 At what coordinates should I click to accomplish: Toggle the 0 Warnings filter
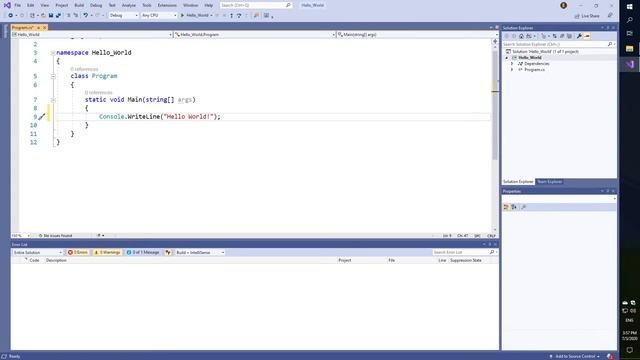click(107, 253)
